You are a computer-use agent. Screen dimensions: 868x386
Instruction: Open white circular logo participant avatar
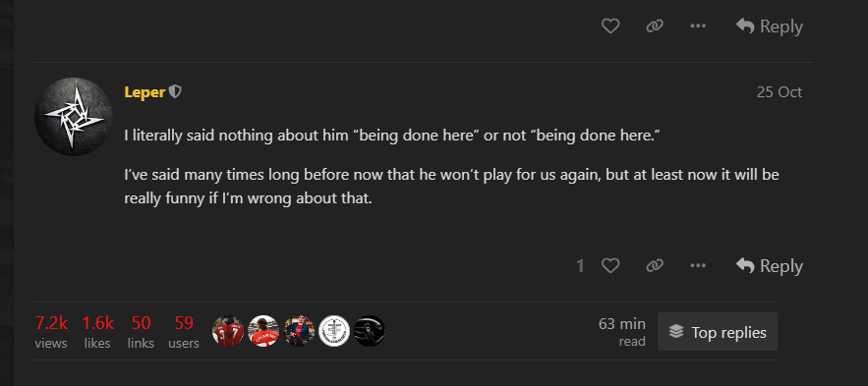(x=334, y=331)
